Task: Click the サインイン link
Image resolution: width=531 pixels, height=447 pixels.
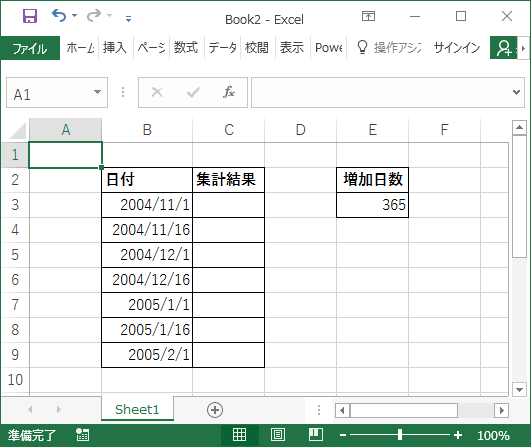Action: point(457,48)
